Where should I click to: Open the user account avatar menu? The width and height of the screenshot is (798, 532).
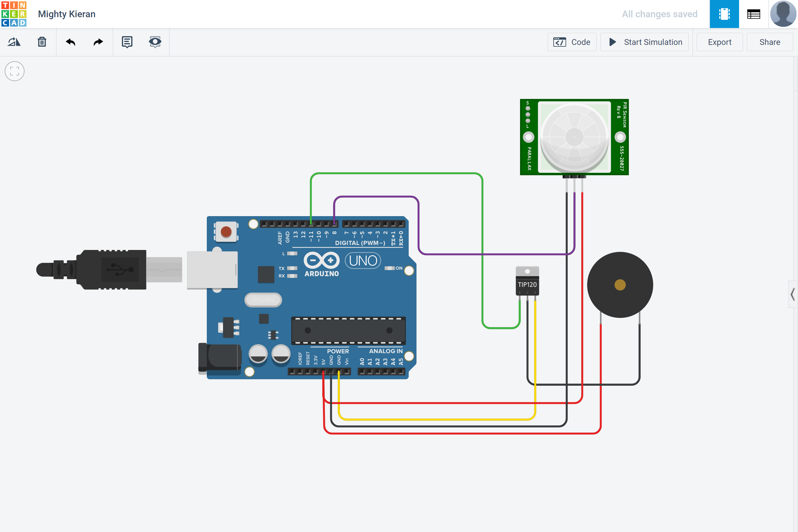click(x=783, y=14)
